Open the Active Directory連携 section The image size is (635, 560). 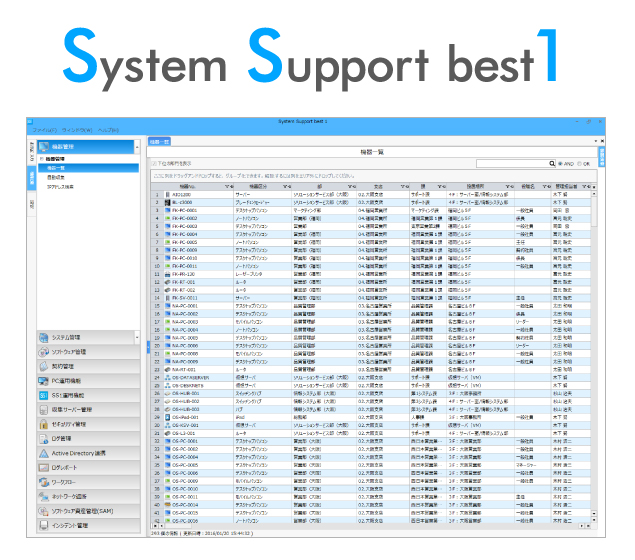(89, 453)
